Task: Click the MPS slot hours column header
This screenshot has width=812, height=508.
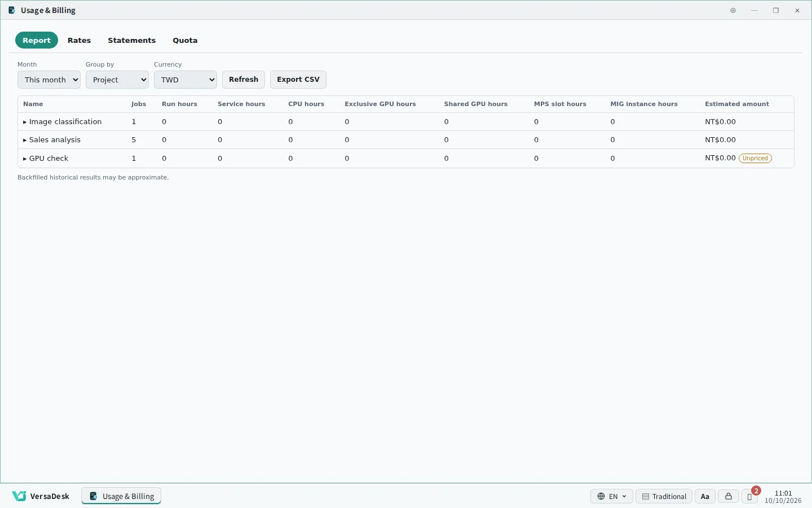Action: tap(560, 104)
